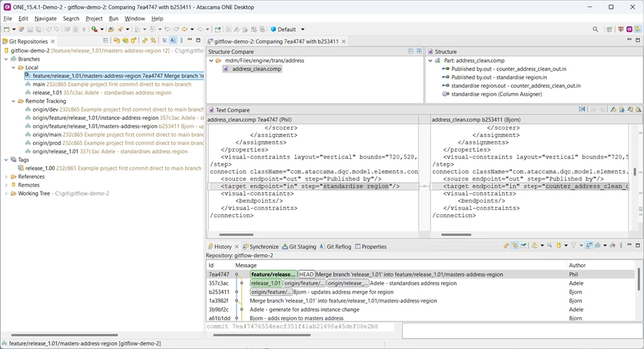Collapse the Remote Tracking folder
Viewport: 644px width, 349px height.
14,101
